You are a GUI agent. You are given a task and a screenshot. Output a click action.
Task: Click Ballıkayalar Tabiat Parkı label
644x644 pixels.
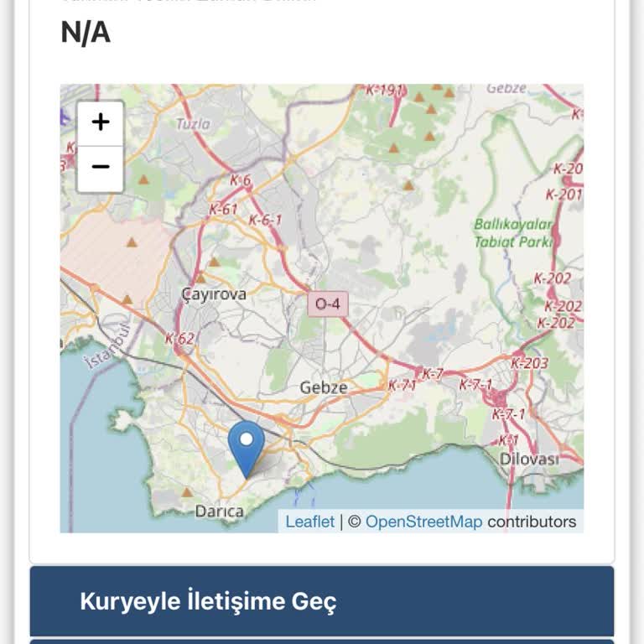point(513,233)
